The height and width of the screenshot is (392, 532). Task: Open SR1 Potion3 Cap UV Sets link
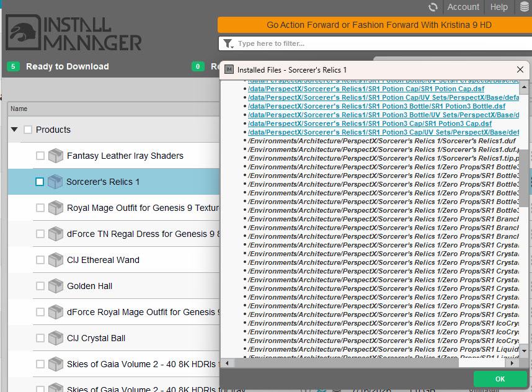tap(383, 132)
